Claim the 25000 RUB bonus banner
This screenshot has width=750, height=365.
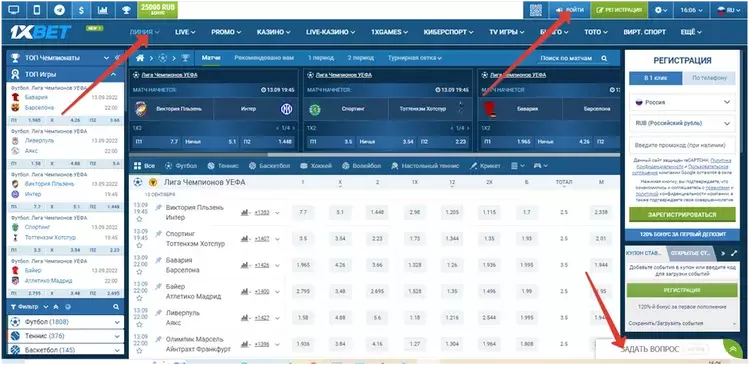(x=158, y=10)
